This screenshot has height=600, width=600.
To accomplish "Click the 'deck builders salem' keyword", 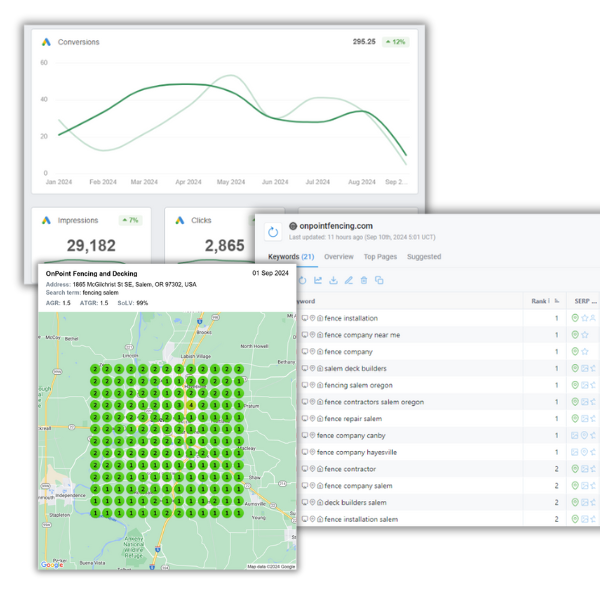I will point(355,502).
